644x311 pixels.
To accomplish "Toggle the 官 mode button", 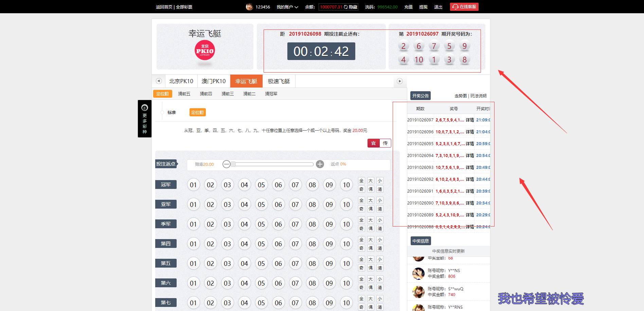I will click(x=373, y=143).
